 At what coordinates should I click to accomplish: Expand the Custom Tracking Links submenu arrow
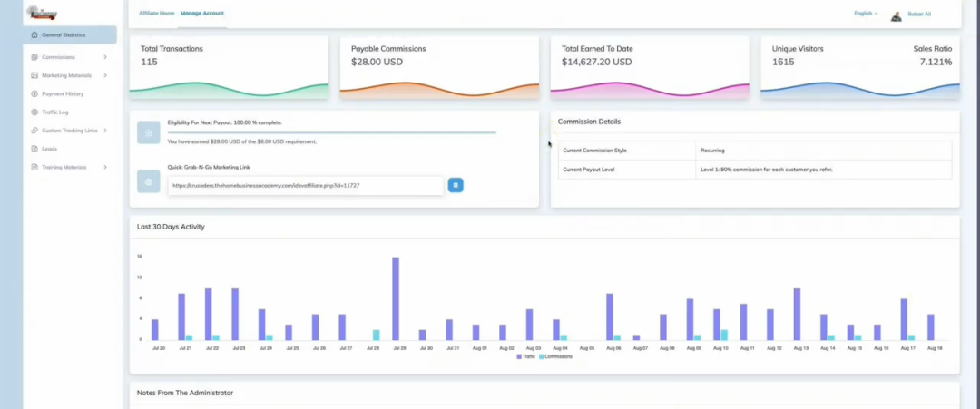(x=105, y=131)
